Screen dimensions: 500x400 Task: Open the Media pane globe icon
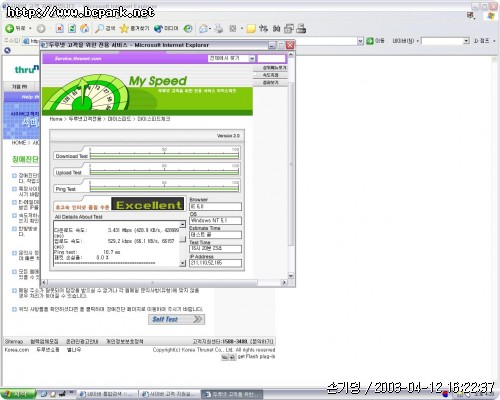[x=158, y=29]
